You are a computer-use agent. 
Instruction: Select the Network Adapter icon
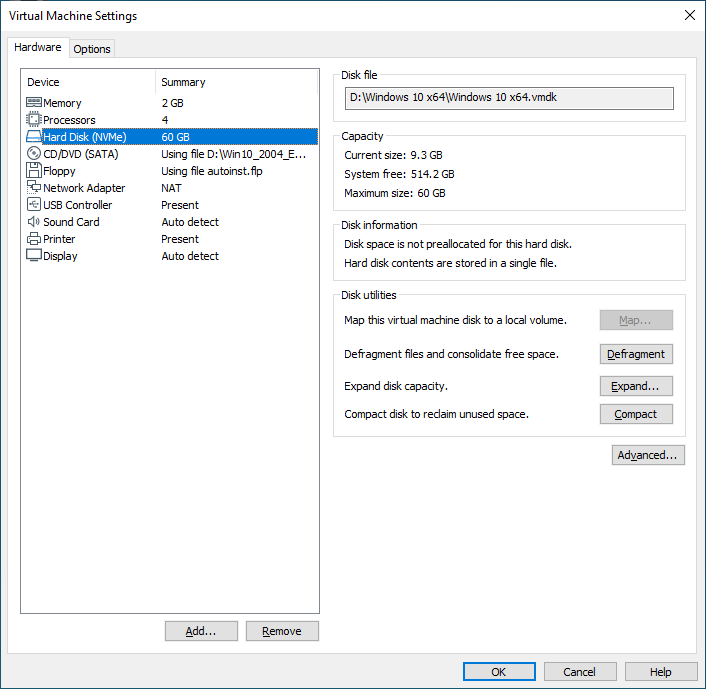tap(33, 188)
